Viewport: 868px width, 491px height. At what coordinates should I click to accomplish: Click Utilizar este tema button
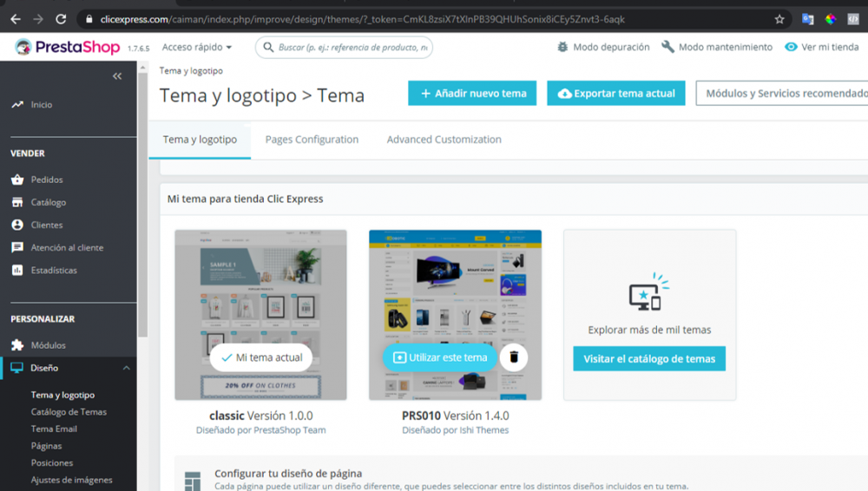point(440,357)
